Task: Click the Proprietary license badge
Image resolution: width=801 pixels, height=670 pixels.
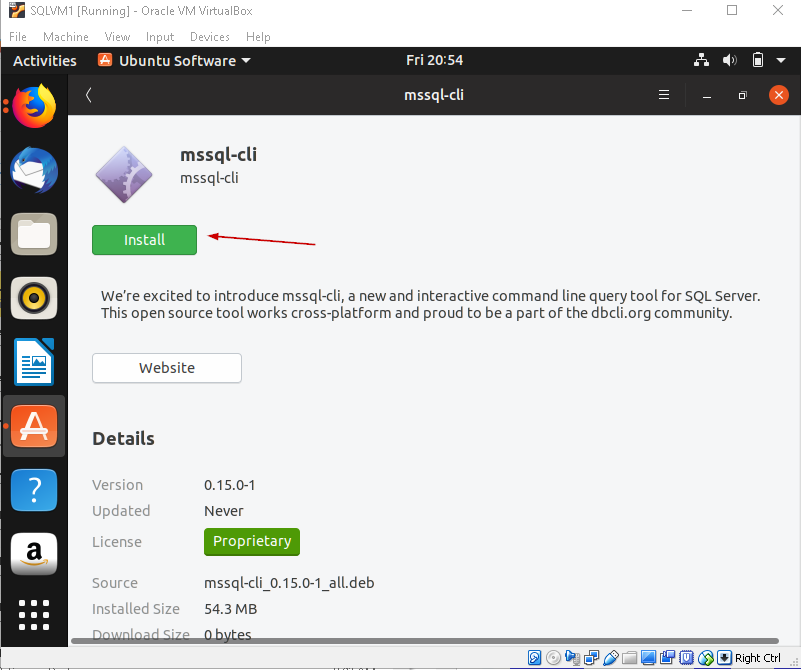Action: [252, 542]
